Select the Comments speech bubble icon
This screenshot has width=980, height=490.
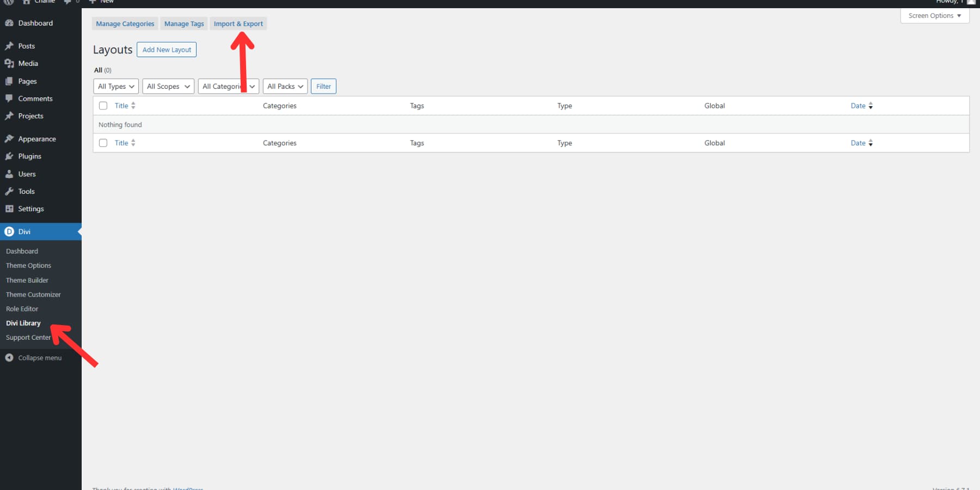pos(10,99)
